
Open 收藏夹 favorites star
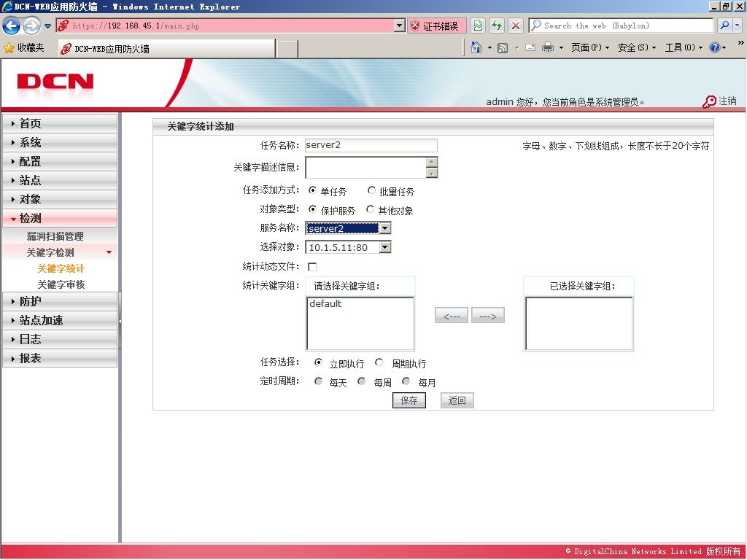[24, 47]
